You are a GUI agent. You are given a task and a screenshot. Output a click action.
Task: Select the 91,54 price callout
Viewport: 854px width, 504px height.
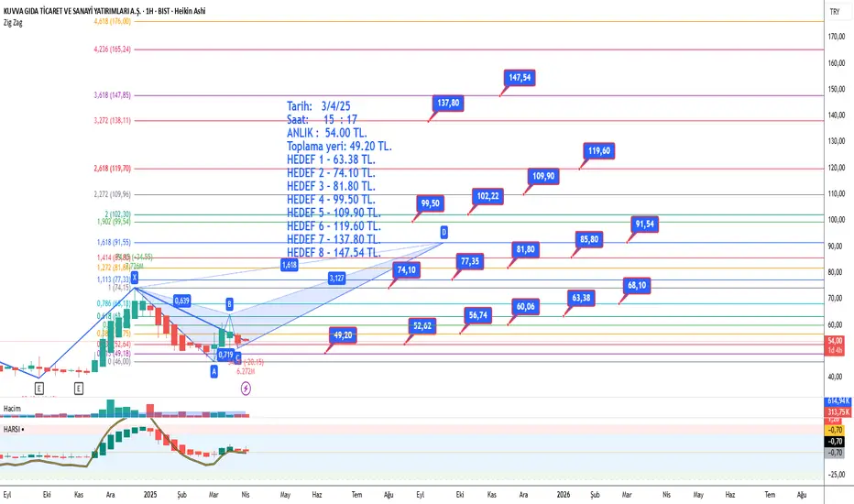[645, 225]
